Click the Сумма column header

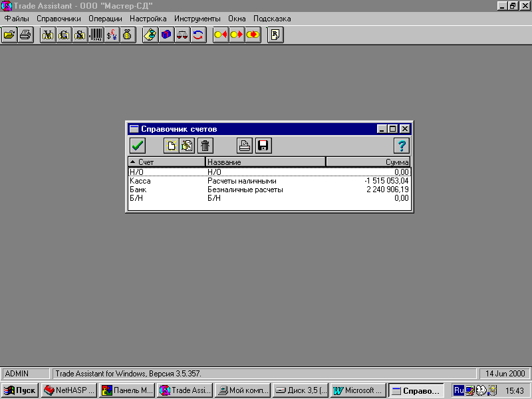(368, 162)
